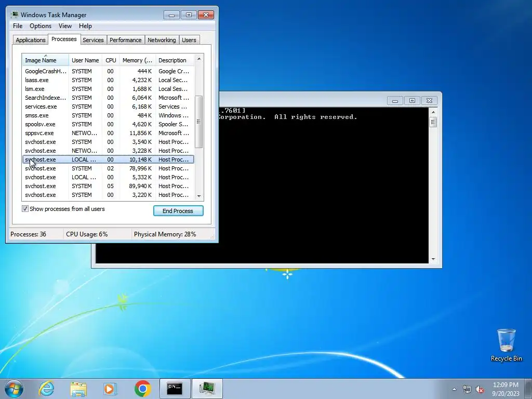The width and height of the screenshot is (532, 399).
Task: Switch to Task Manager taskbar button
Action: [207, 389]
